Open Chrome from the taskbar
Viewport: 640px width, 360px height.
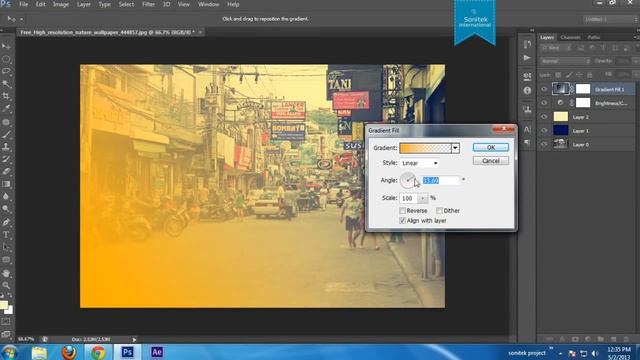(98, 352)
